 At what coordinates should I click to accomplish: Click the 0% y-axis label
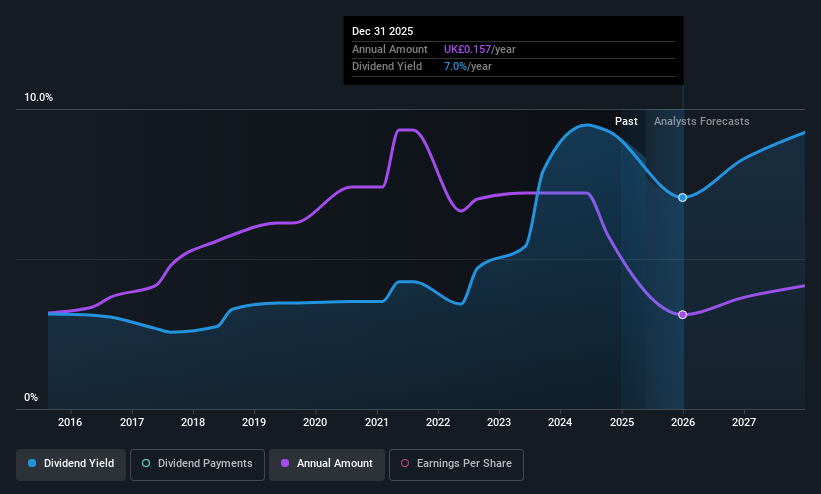(x=31, y=398)
